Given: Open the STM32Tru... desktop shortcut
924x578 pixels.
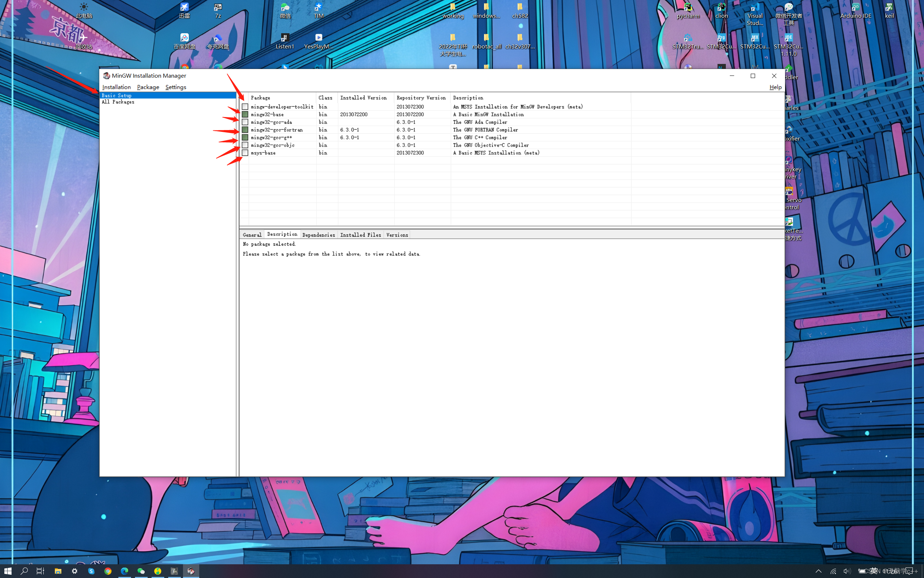Looking at the screenshot, I should tap(688, 42).
